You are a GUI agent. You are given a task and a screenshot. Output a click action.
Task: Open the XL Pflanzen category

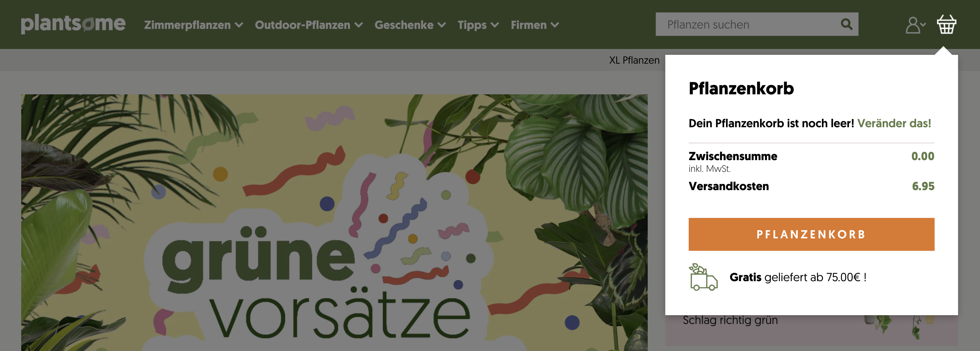pyautogui.click(x=634, y=60)
